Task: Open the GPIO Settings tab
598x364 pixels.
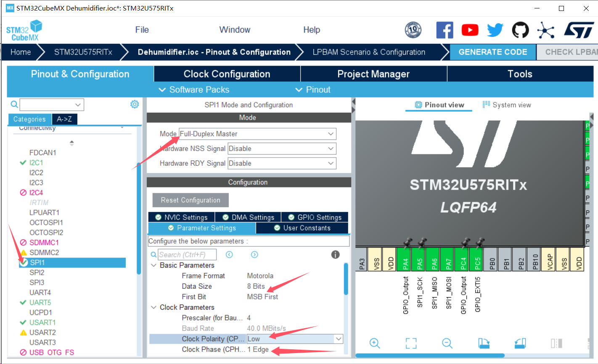Action: click(315, 217)
